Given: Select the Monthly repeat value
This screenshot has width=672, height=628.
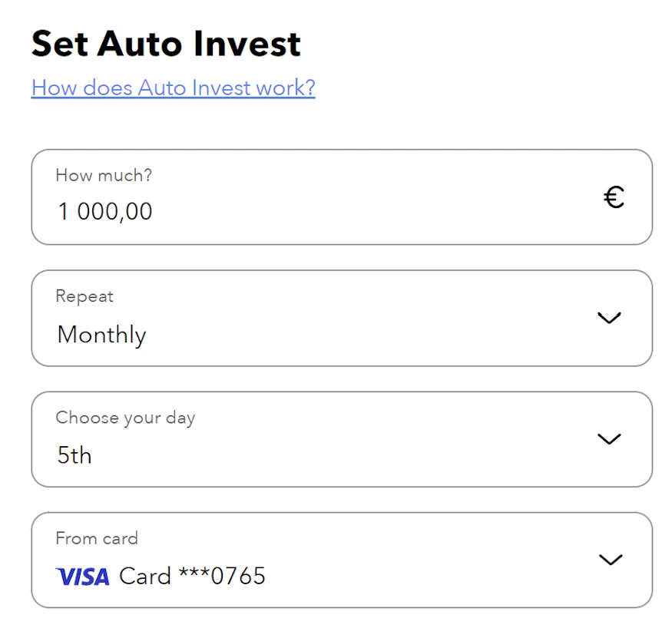Looking at the screenshot, I should [x=102, y=335].
